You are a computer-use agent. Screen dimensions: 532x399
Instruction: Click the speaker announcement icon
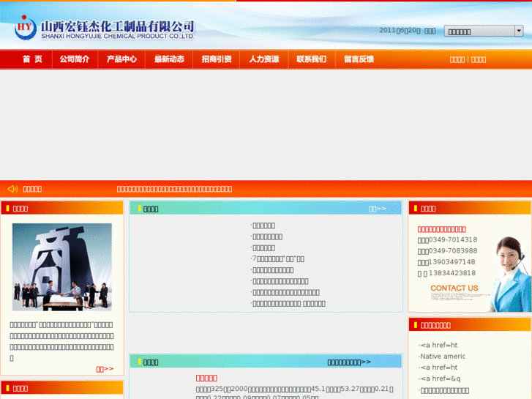point(12,189)
